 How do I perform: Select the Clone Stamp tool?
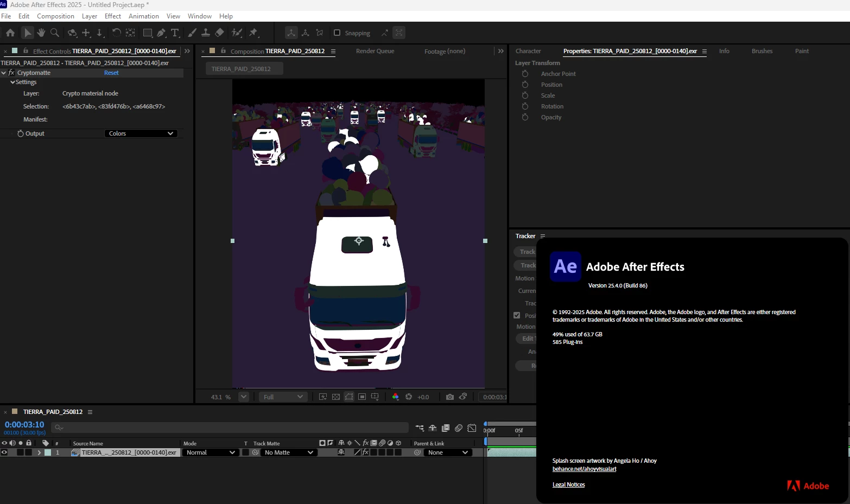point(206,33)
